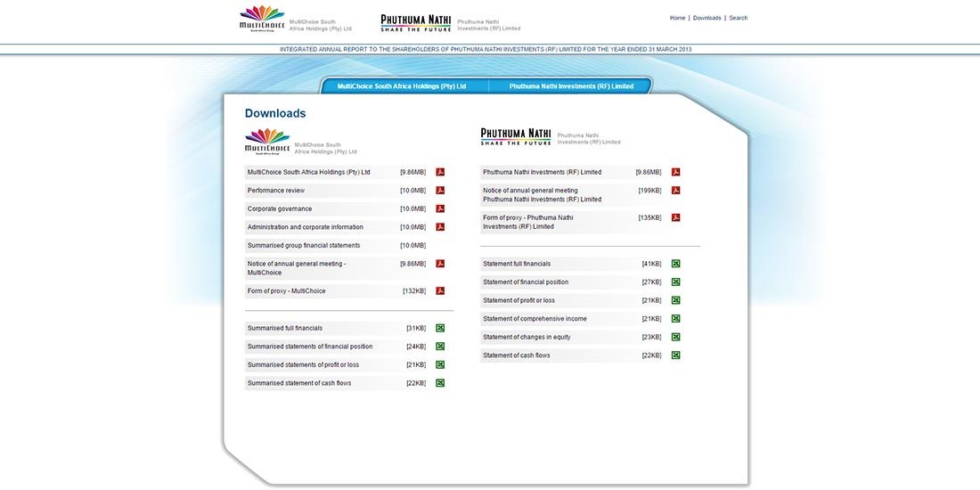Click Phuthuma Nathi logo in Downloads panel
980x490 pixels.
(516, 136)
